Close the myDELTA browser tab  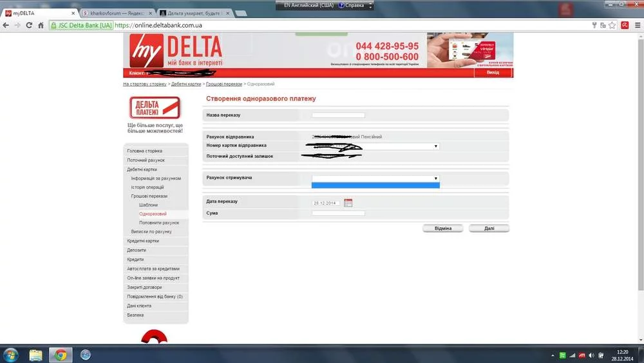73,13
